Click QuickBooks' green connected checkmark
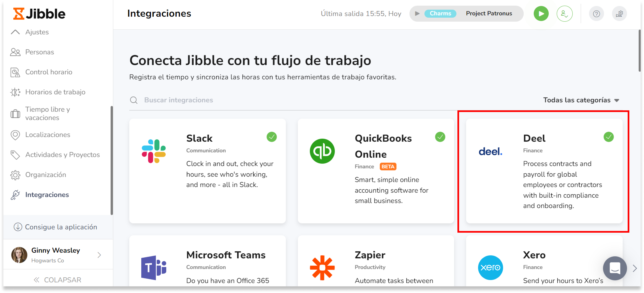The height and width of the screenshot is (293, 644). (x=440, y=137)
